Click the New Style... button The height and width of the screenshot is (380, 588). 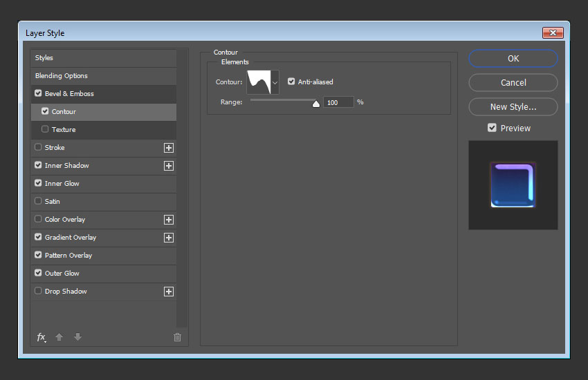(513, 107)
